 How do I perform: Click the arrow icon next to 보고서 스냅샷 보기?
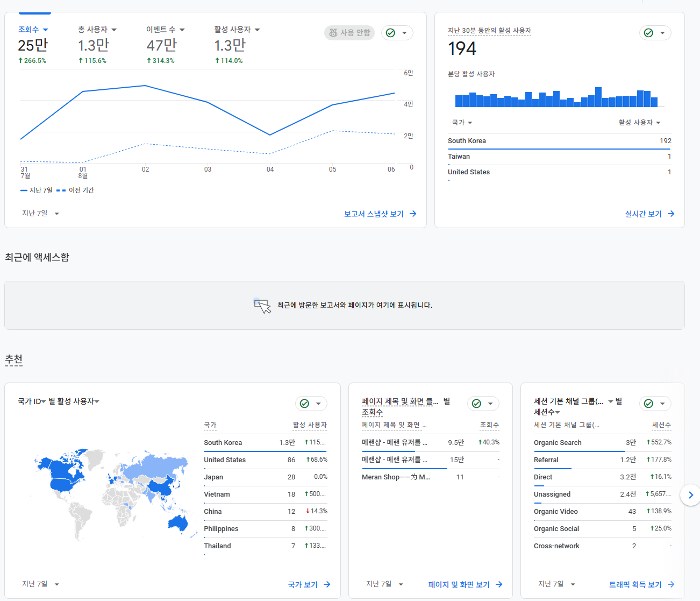413,214
